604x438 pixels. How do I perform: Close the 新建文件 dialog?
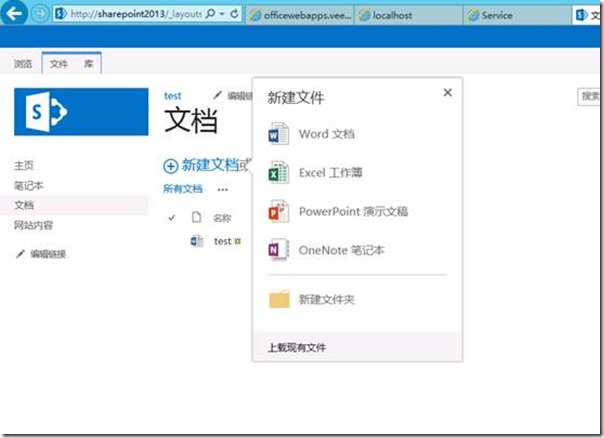[x=448, y=92]
